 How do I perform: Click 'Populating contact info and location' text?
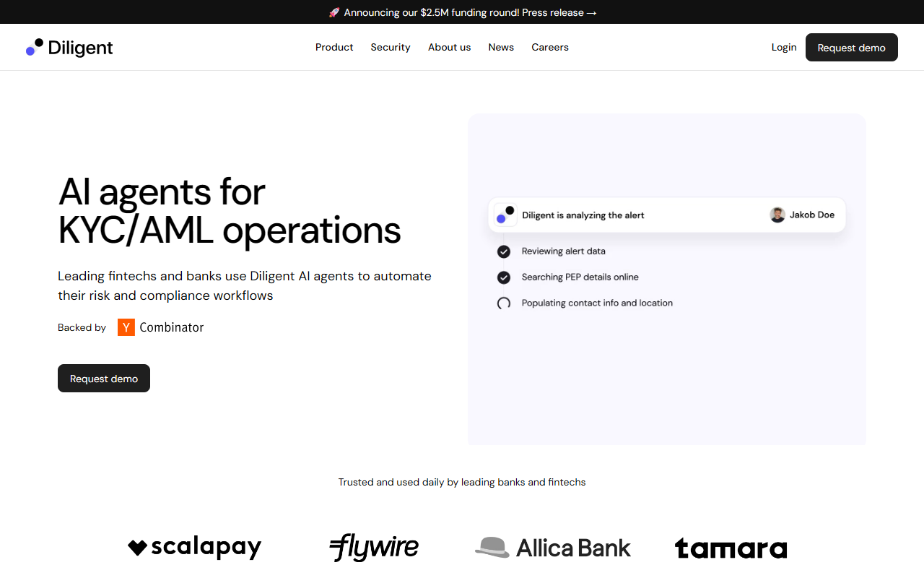click(597, 303)
